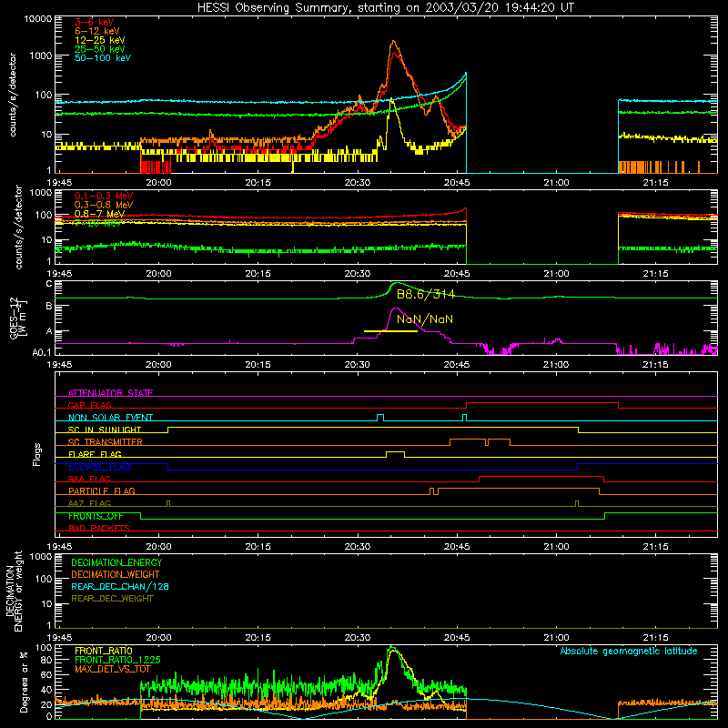The height and width of the screenshot is (728, 728).
Task: Pick the yellow flare interval bar in GOES panel
Action: pyautogui.click(x=390, y=331)
